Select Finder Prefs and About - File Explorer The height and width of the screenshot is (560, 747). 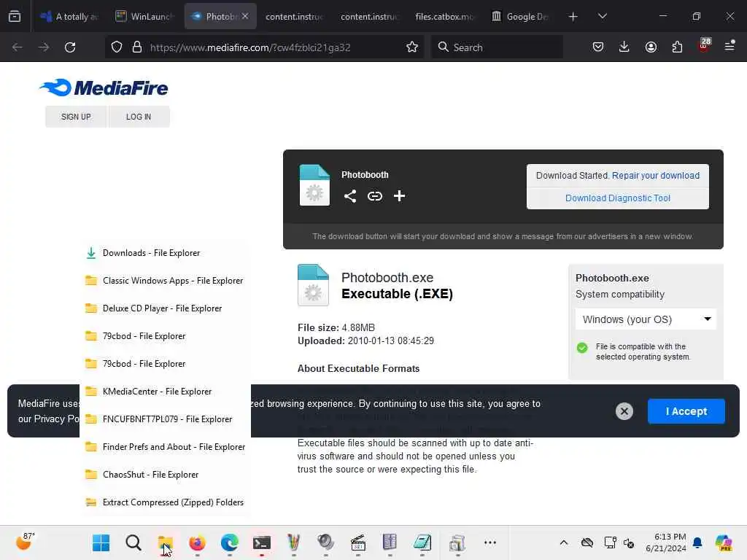165,447
